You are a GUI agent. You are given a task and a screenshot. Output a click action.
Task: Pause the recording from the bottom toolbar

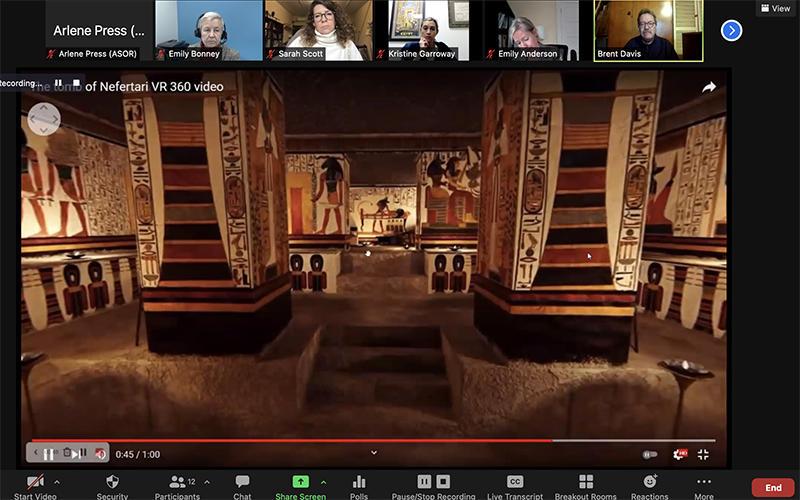coord(424,481)
